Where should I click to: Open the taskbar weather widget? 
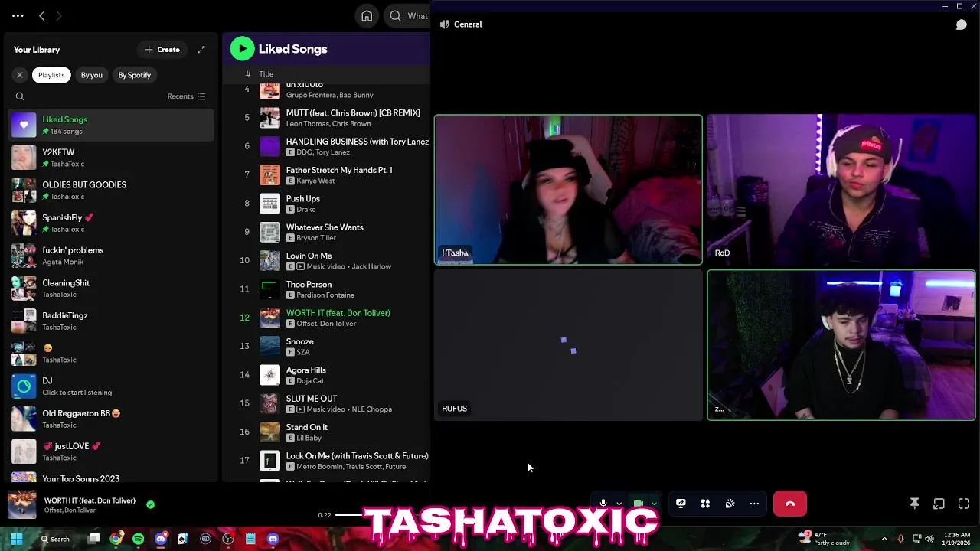click(x=824, y=539)
